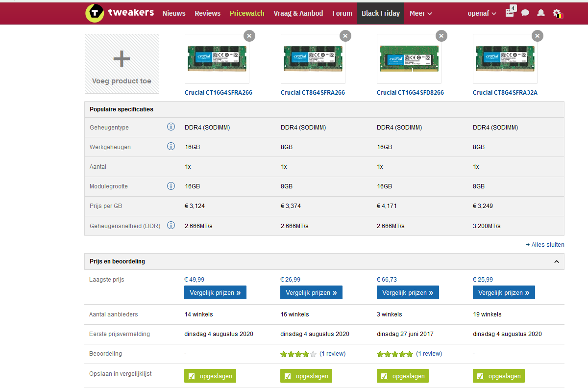Open the Pricewatch menu item

(x=247, y=13)
